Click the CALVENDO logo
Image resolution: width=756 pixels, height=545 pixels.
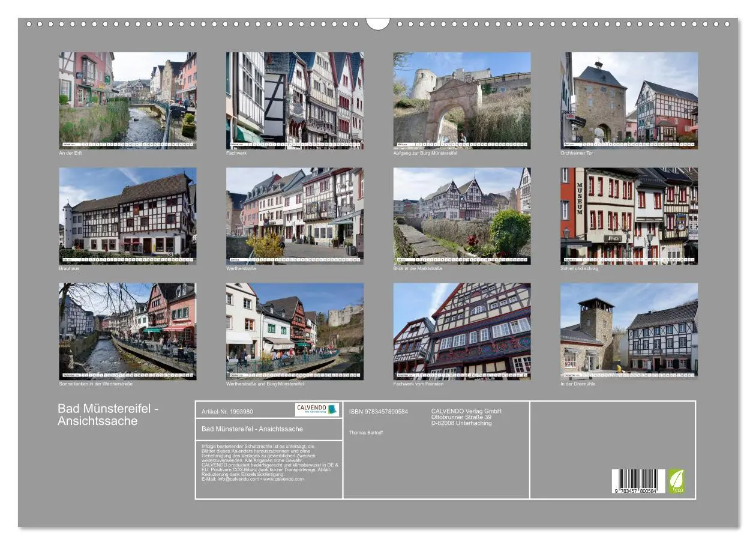[x=317, y=409]
